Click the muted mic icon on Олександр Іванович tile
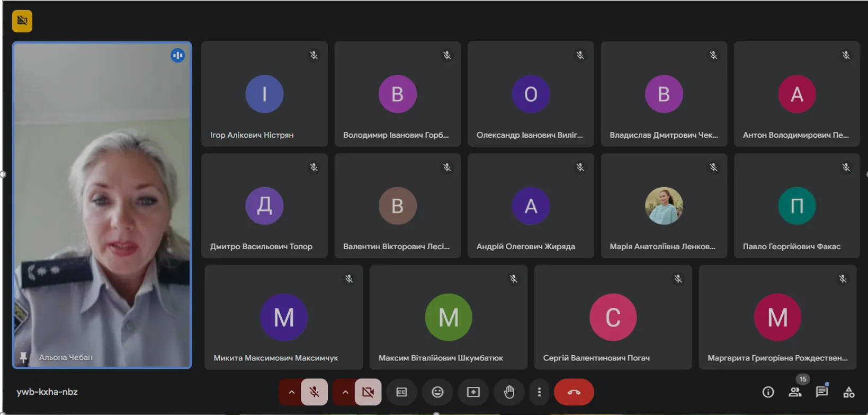The image size is (868, 415). coord(580,55)
